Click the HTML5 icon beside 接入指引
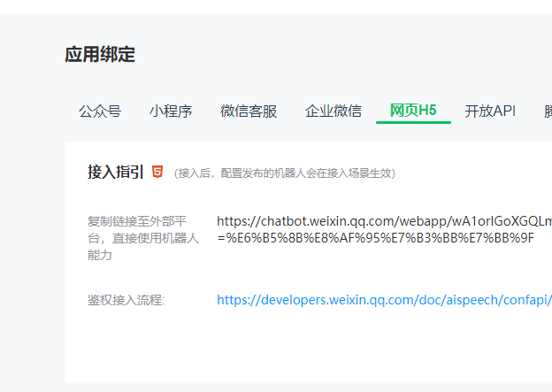552x392 pixels. pyautogui.click(x=157, y=172)
